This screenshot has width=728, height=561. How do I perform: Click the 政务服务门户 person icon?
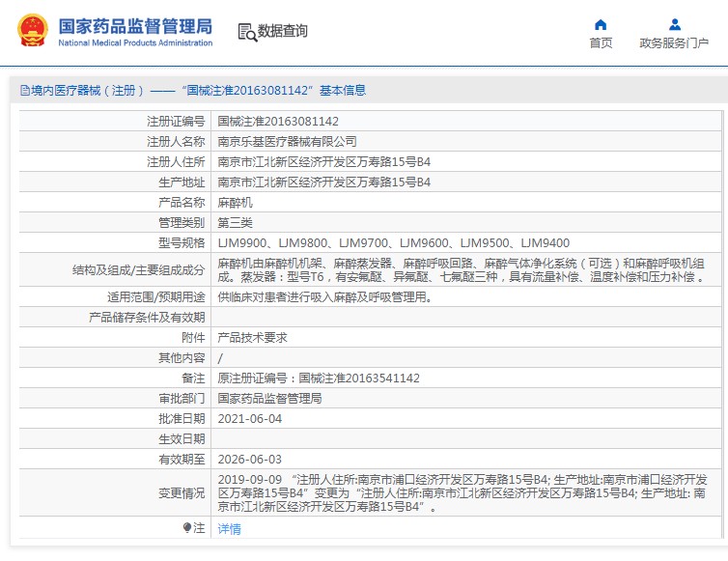(674, 24)
